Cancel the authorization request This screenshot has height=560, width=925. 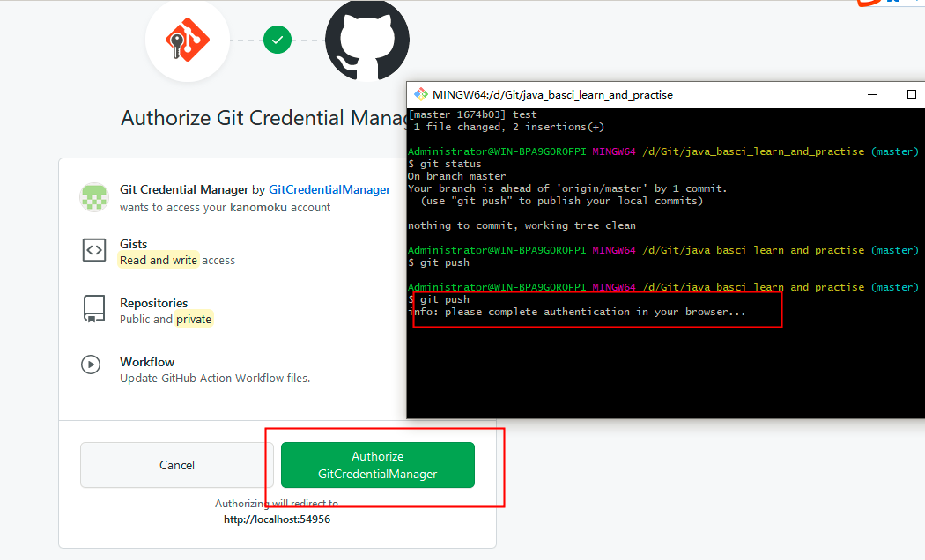[177, 465]
